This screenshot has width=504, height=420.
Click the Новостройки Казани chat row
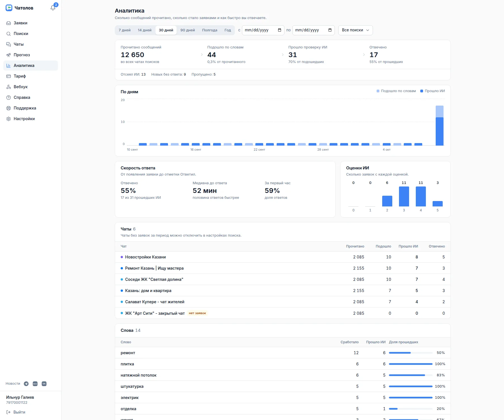click(283, 257)
